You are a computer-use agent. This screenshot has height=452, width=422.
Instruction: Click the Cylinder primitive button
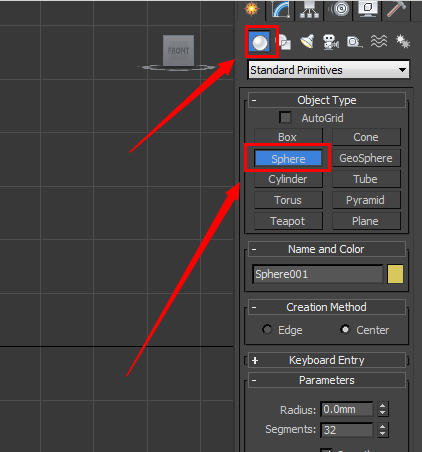288,179
